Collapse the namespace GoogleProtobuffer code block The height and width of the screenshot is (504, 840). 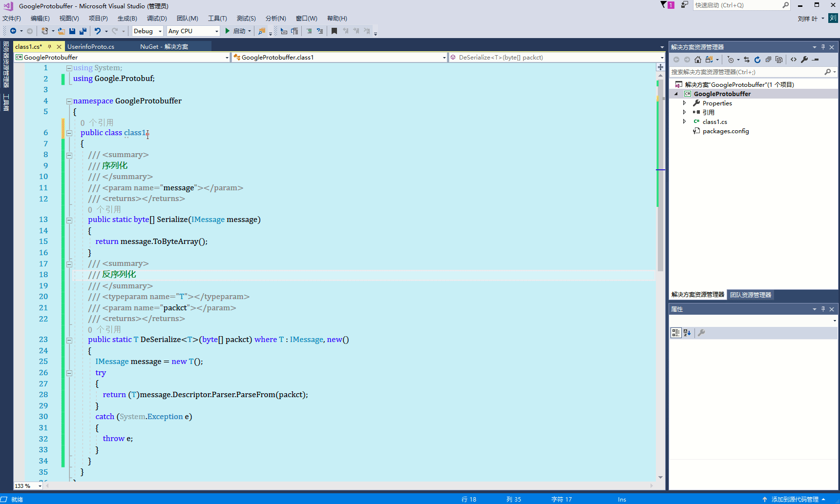tap(69, 101)
